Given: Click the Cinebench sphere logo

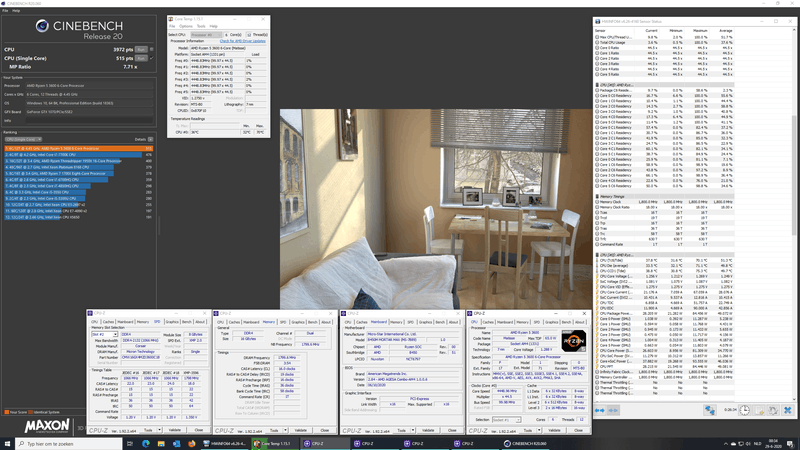Looking at the screenshot, I should tap(42, 26).
